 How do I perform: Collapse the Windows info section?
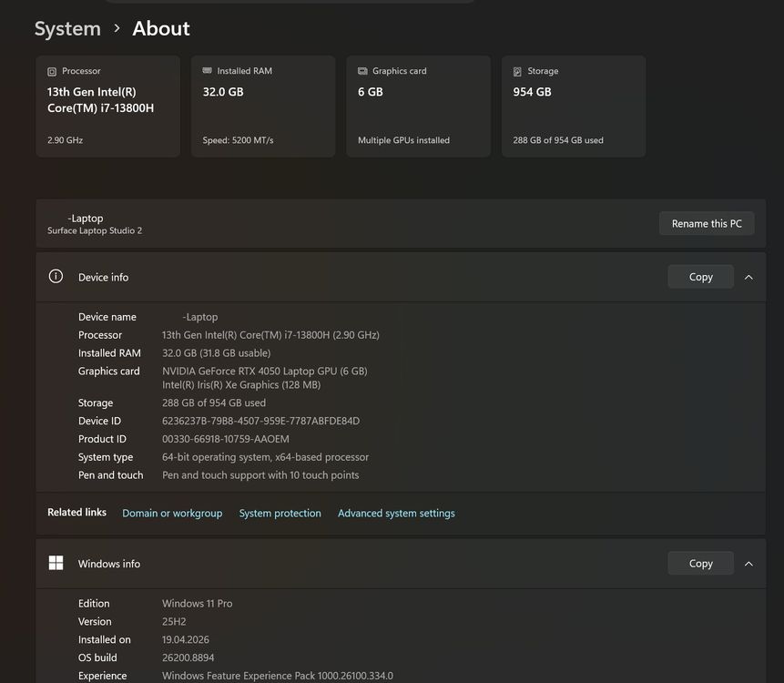click(x=748, y=564)
